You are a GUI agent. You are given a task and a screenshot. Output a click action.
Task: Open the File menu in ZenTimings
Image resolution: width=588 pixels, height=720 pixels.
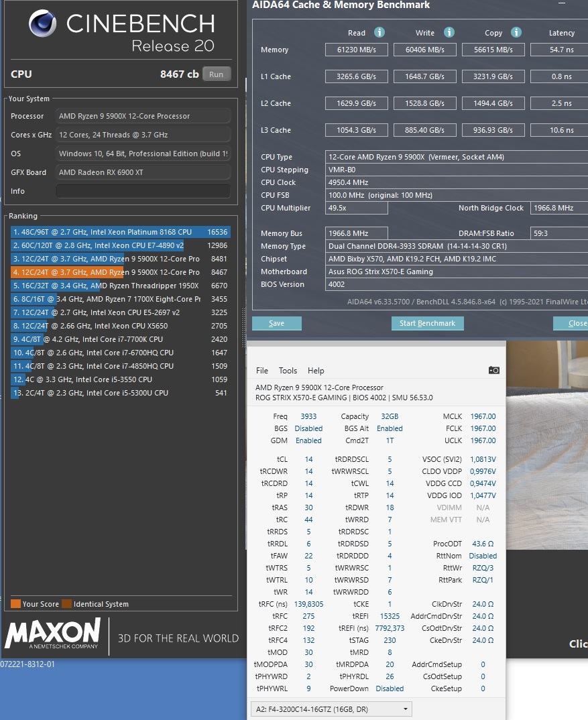tap(262, 371)
